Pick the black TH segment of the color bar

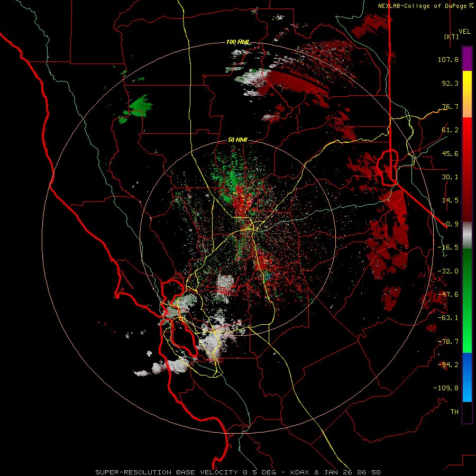pos(467,412)
